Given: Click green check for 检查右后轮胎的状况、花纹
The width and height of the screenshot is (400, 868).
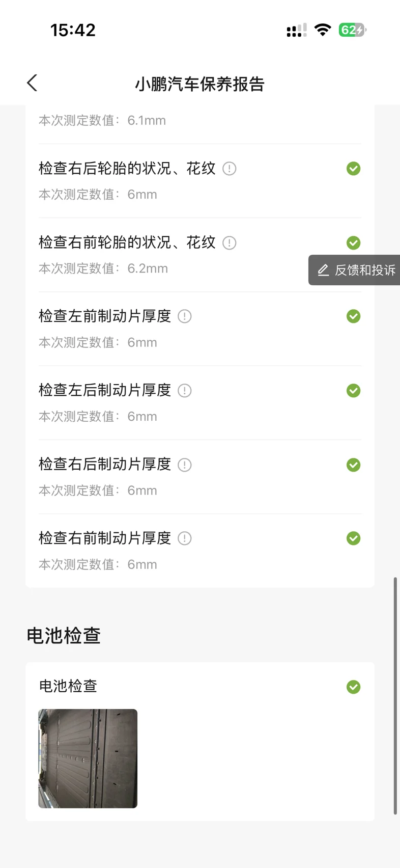Looking at the screenshot, I should pos(353,169).
